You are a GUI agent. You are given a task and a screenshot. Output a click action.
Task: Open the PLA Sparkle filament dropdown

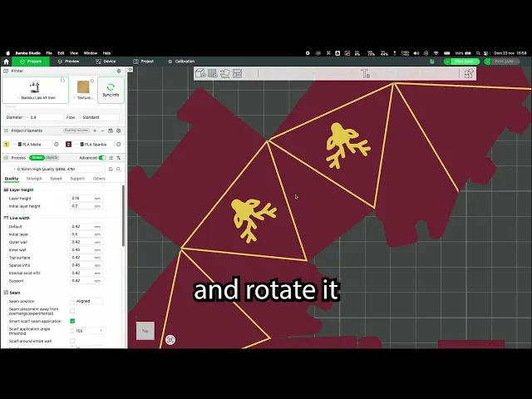tap(94, 144)
